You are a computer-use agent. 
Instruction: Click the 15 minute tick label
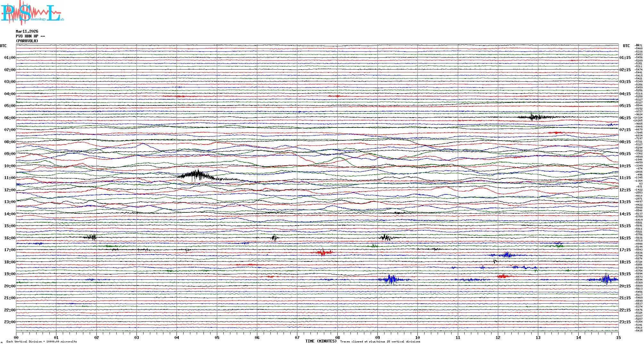[x=618, y=337]
